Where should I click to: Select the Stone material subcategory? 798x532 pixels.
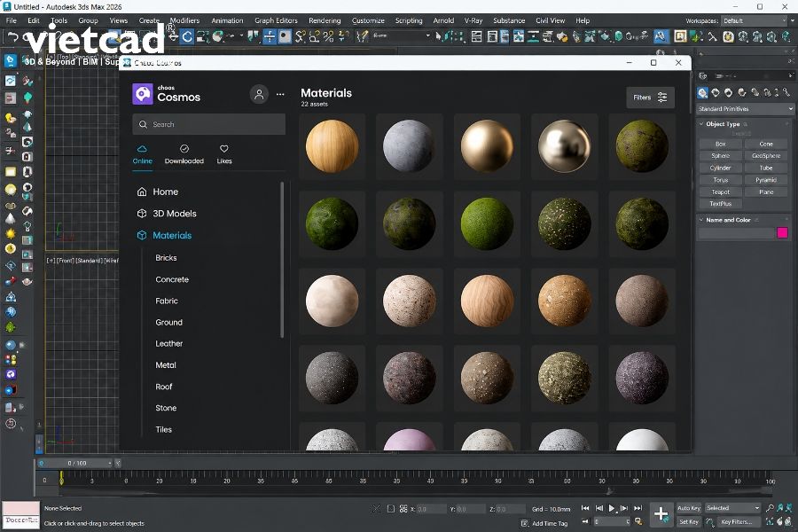click(x=166, y=408)
